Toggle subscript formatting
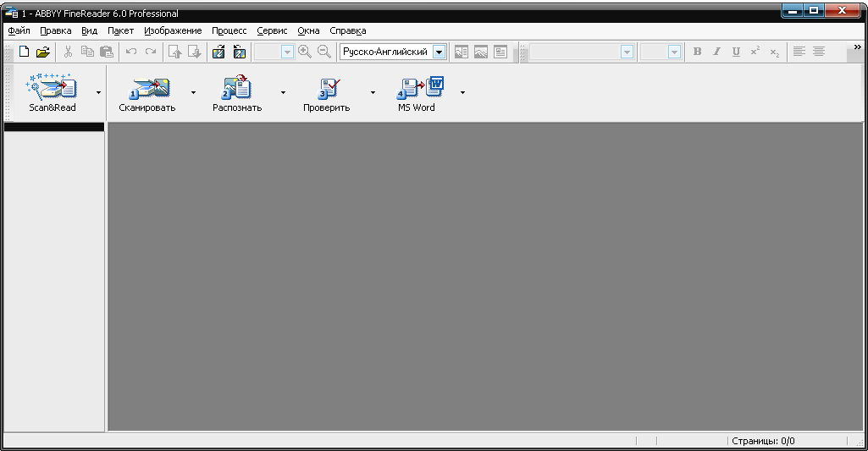 (775, 52)
